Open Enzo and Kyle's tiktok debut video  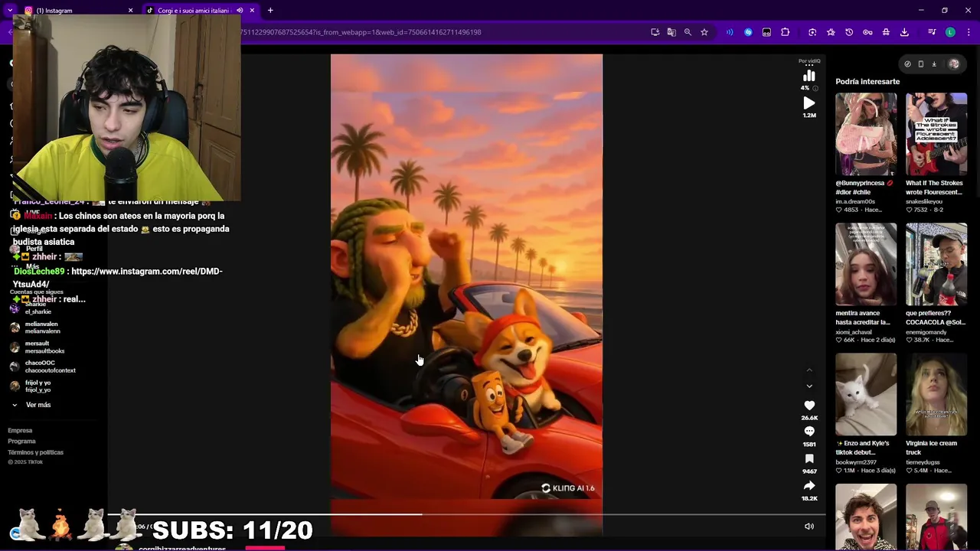(x=866, y=395)
